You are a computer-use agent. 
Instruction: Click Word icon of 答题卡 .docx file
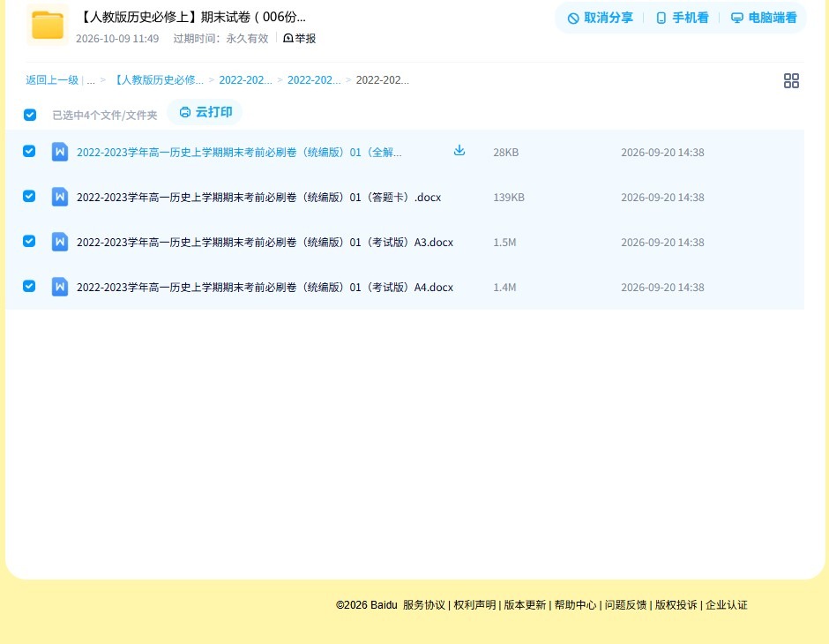point(60,197)
